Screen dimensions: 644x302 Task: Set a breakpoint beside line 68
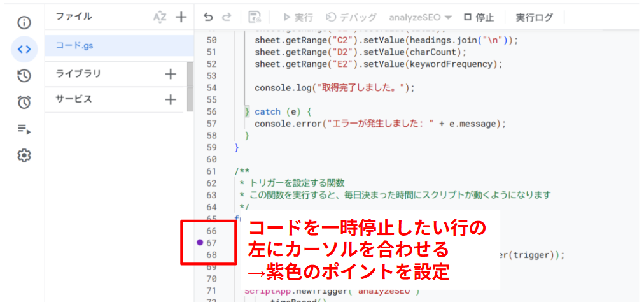[200, 255]
